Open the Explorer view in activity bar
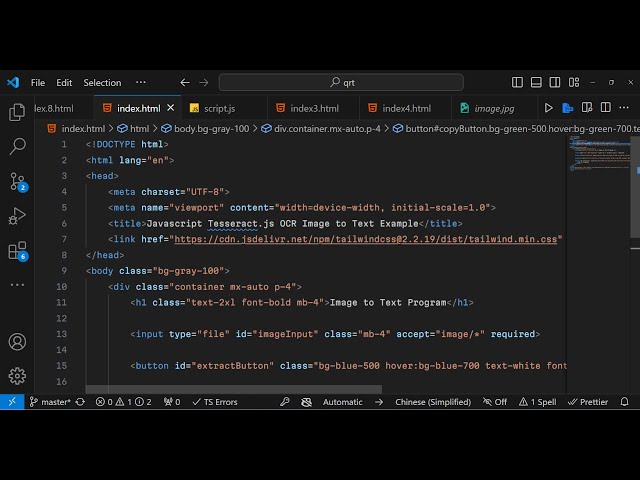Image resolution: width=640 pixels, height=480 pixels. [x=17, y=113]
